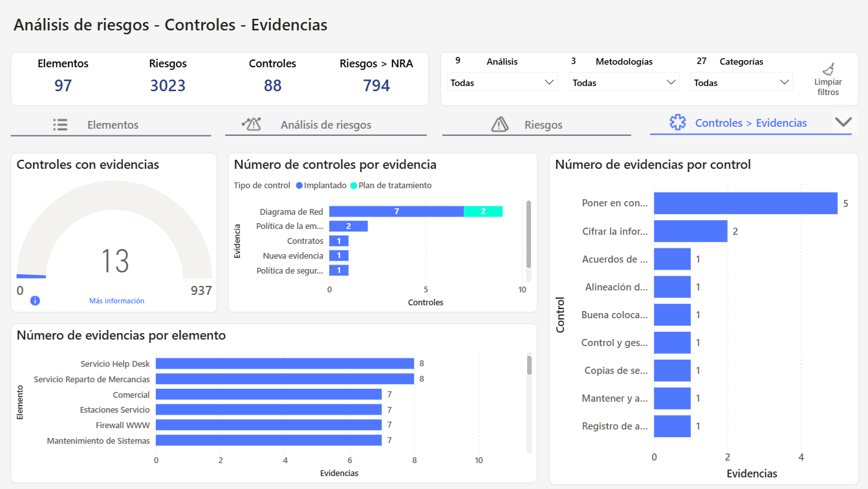868x489 pixels.
Task: Toggle Implantado legend marker
Action: tap(299, 186)
